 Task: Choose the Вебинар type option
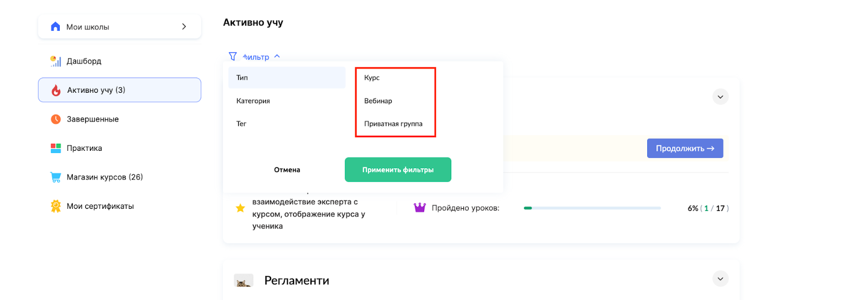(x=378, y=101)
